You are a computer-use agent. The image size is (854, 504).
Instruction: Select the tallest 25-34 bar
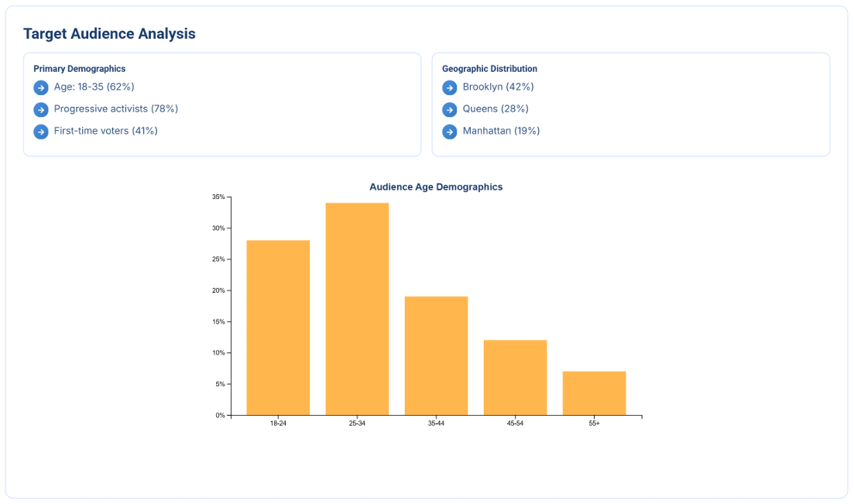357,309
